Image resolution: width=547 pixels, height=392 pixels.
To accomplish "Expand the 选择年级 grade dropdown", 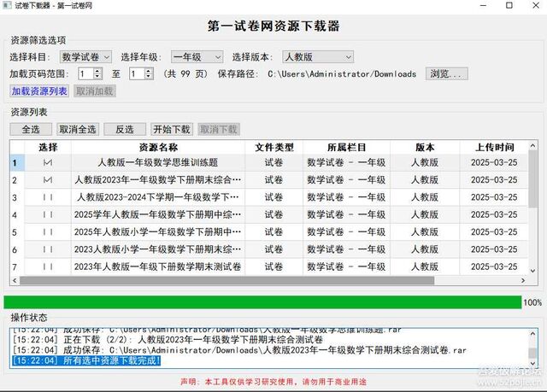I will coord(197,56).
